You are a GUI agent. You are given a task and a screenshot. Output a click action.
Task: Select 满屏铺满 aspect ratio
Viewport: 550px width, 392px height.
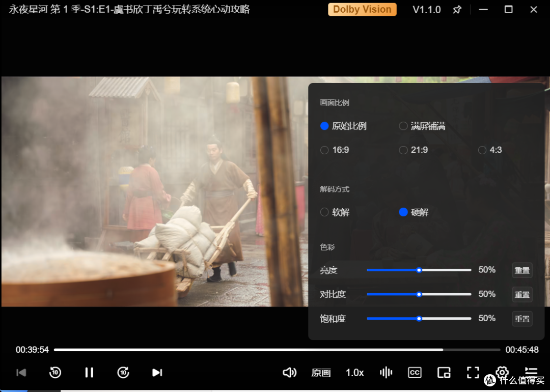(x=422, y=126)
